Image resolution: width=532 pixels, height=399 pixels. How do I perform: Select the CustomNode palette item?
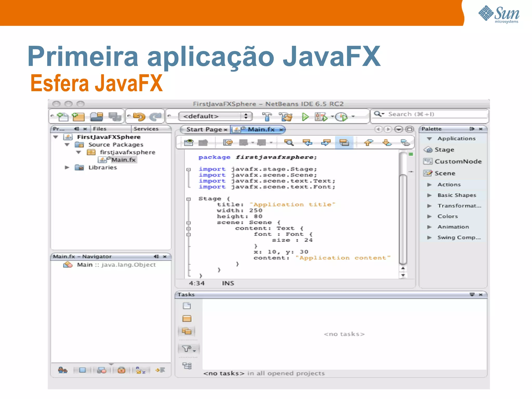(453, 161)
